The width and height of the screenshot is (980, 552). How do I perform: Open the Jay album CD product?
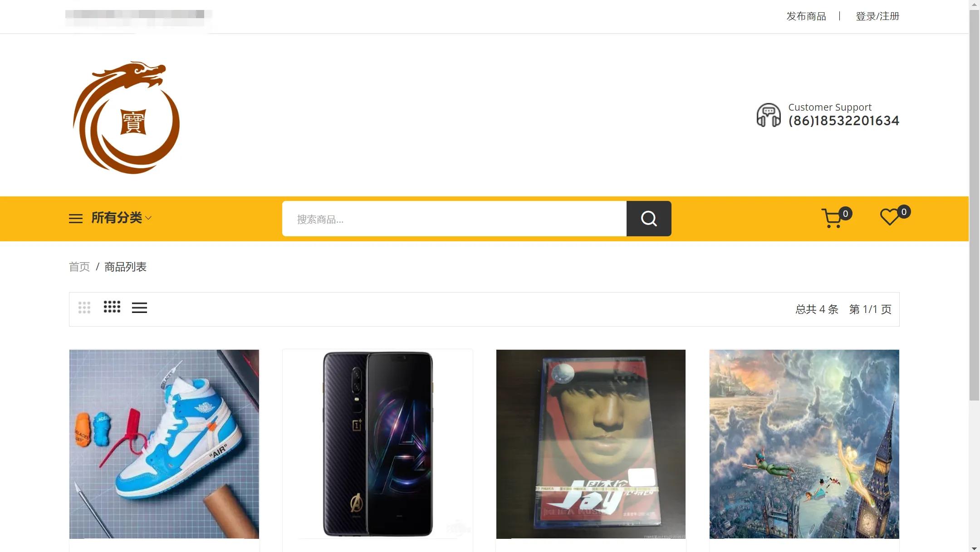591,444
